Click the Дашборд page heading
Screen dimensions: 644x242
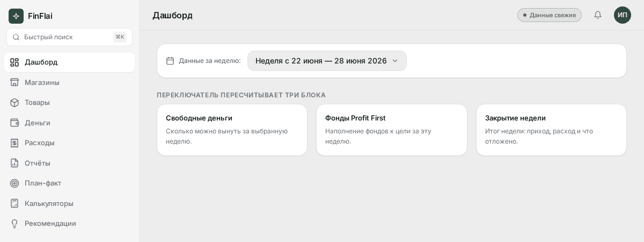172,15
